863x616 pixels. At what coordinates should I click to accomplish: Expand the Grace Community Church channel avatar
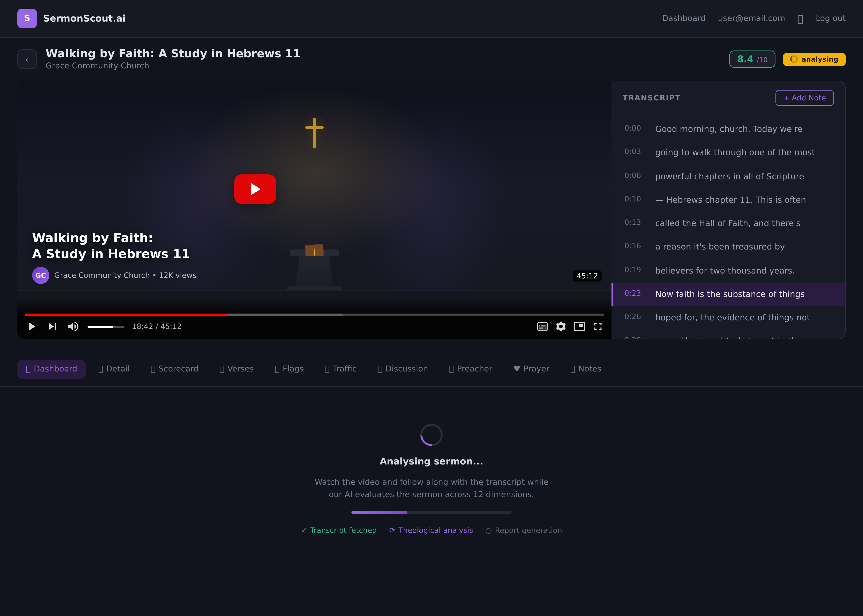[x=41, y=275]
